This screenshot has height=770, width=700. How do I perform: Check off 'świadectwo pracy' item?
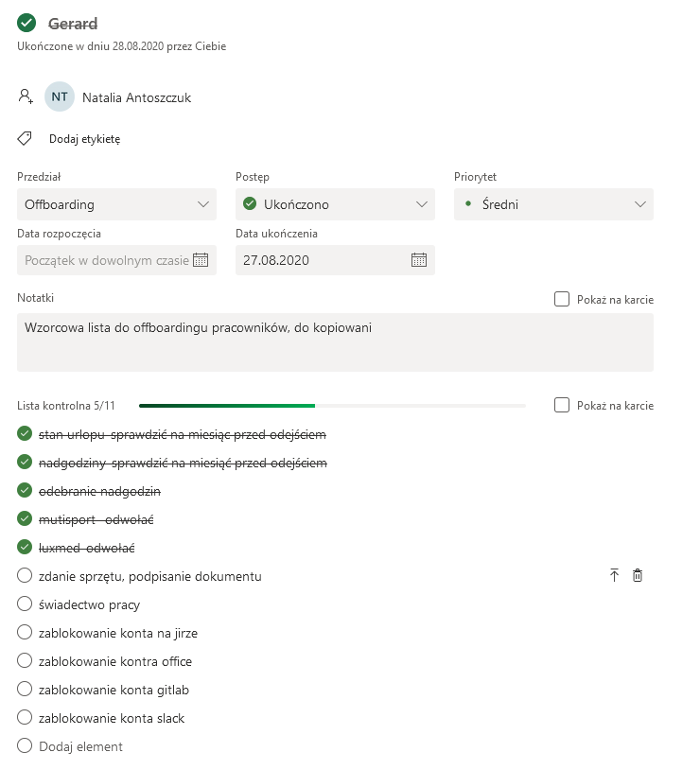point(25,604)
